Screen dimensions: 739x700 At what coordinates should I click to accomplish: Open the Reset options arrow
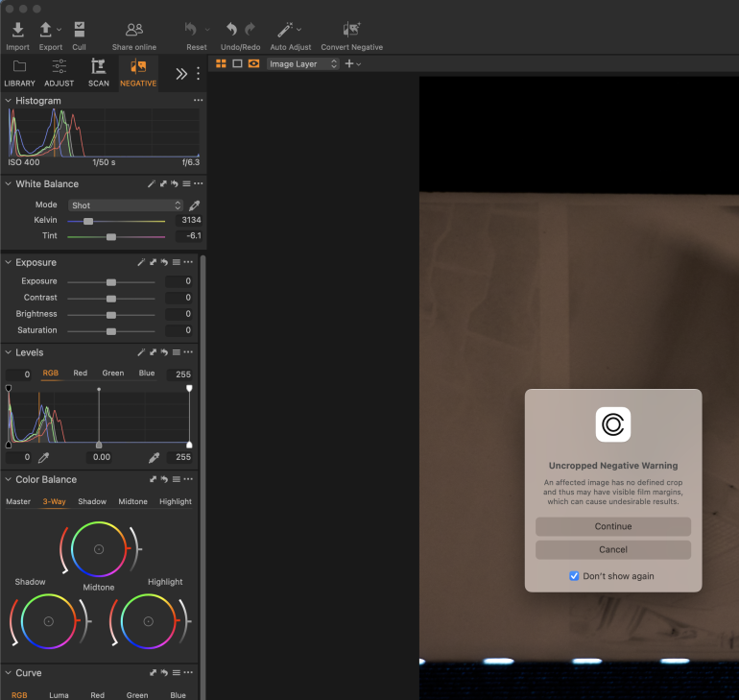pyautogui.click(x=207, y=30)
